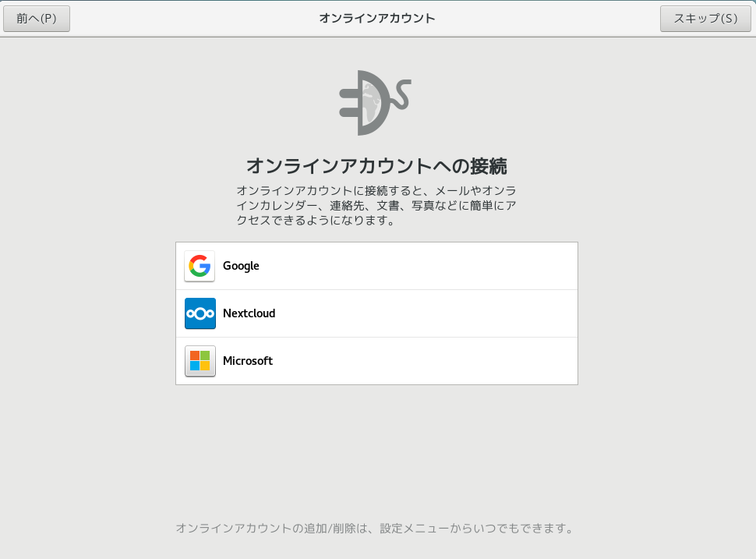Click the bottom note about 設定メニュー
The height and width of the screenshot is (559, 756).
point(375,529)
